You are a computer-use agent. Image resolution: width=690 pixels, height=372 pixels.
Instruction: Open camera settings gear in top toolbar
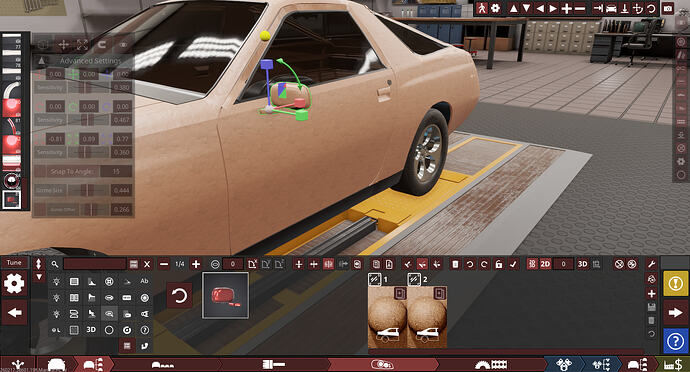click(x=495, y=8)
